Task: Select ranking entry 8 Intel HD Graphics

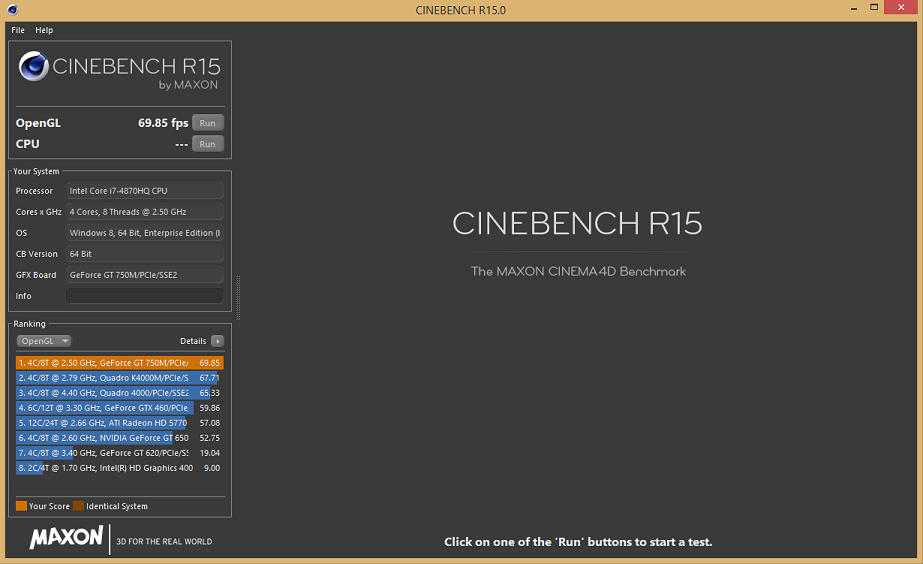Action: coord(119,468)
